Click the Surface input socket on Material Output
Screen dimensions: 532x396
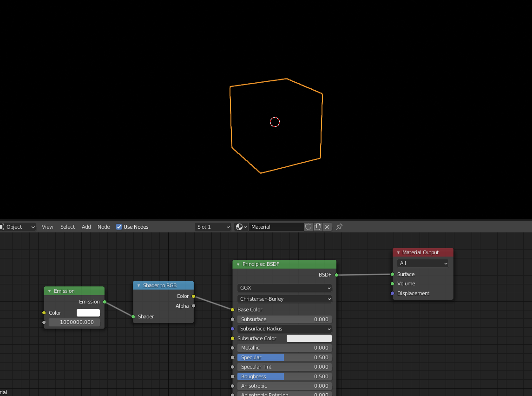pyautogui.click(x=393, y=274)
